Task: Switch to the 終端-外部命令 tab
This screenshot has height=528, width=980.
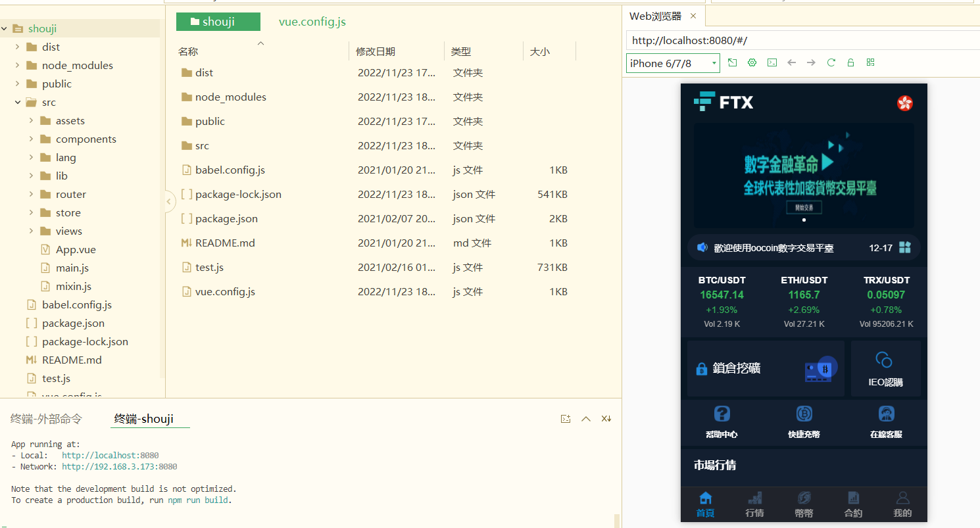Action: [x=45, y=418]
